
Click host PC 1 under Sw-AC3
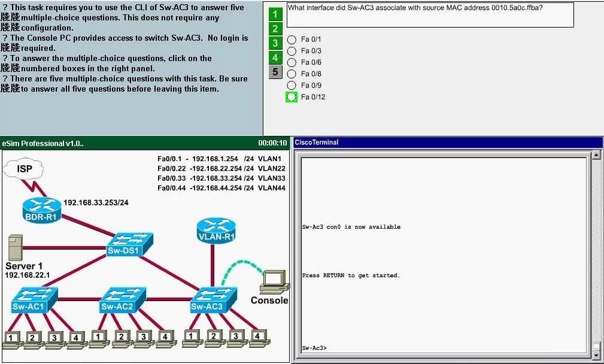[x=192, y=338]
